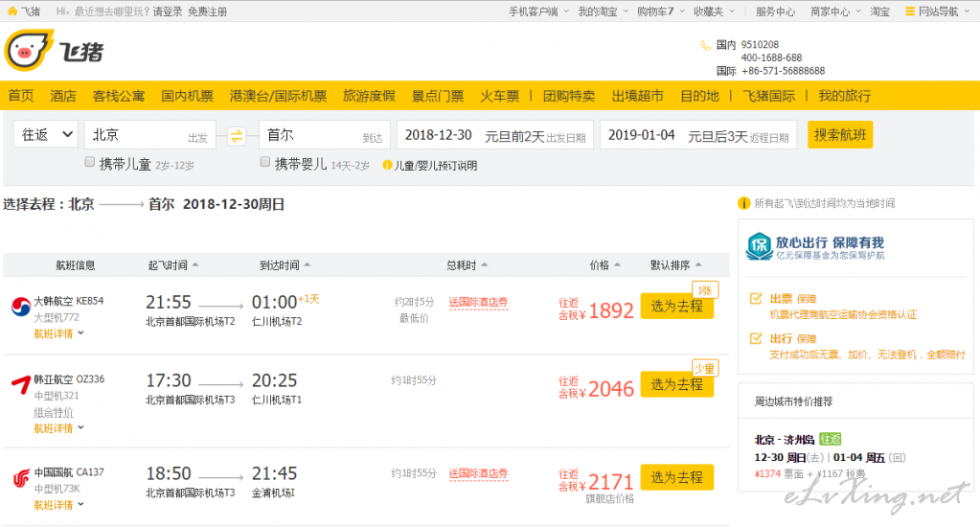Sort flights by 价格
The image size is (980, 527).
tap(605, 265)
